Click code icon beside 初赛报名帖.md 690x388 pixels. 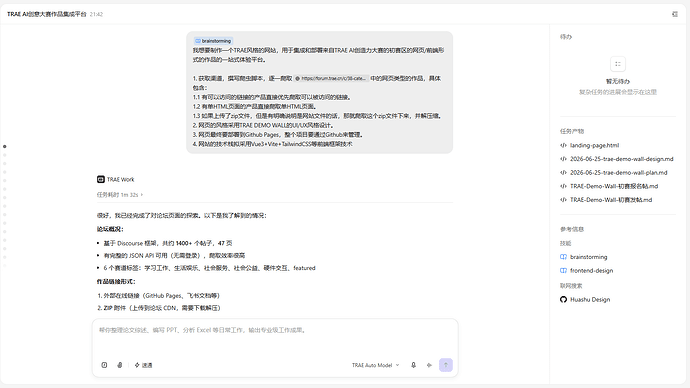tap(563, 186)
